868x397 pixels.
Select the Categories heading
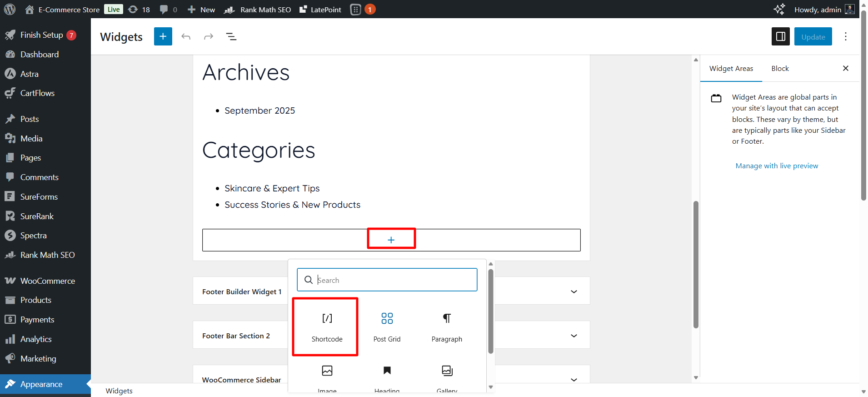pos(259,150)
